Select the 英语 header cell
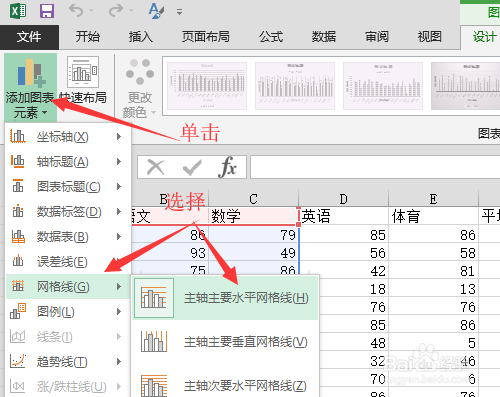Image resolution: width=500 pixels, height=397 pixels. (x=344, y=216)
